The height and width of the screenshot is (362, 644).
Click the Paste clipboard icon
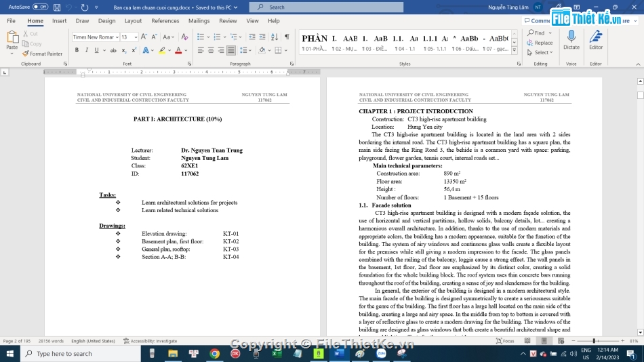12,38
